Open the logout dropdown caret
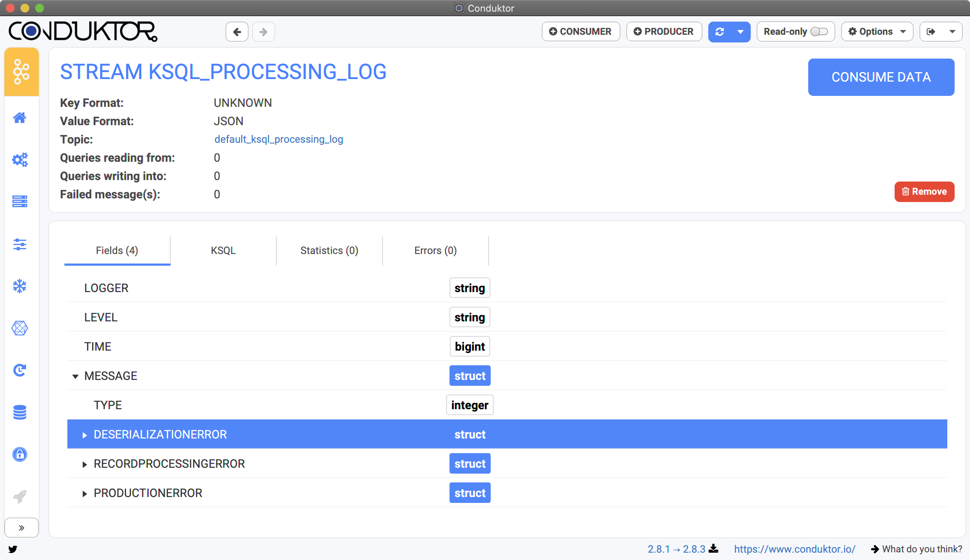The width and height of the screenshot is (970, 560). [952, 31]
